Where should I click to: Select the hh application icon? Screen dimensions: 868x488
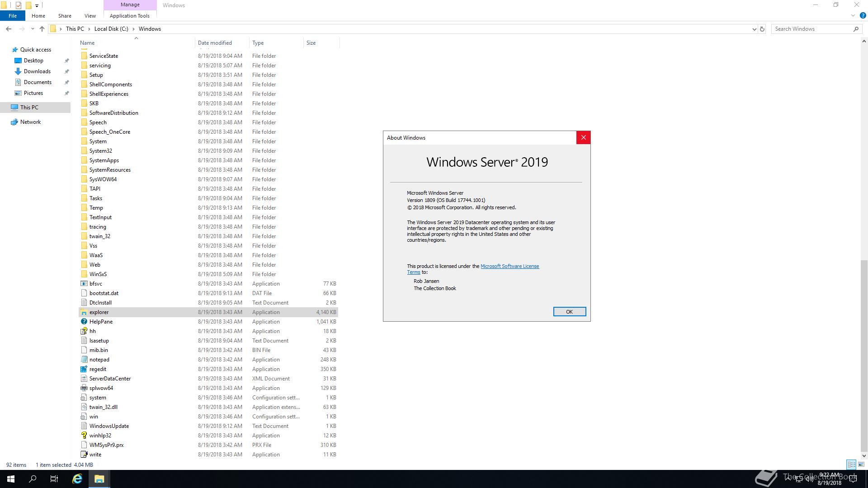click(84, 331)
